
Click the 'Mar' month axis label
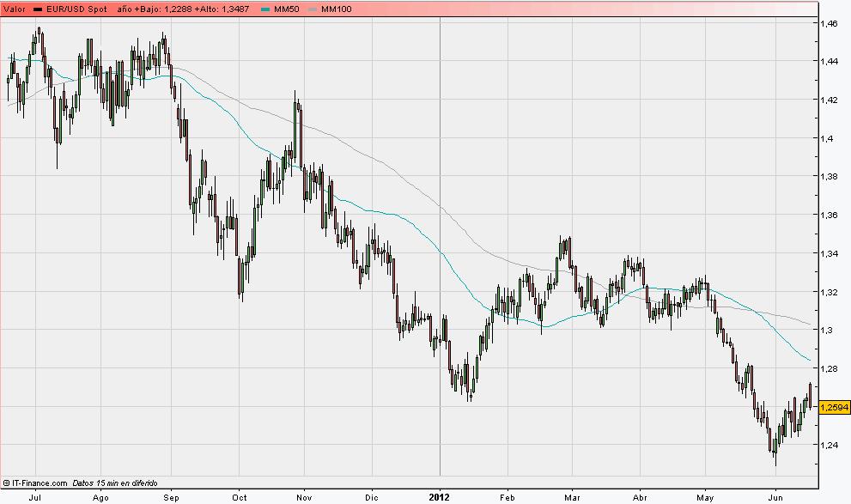click(573, 497)
